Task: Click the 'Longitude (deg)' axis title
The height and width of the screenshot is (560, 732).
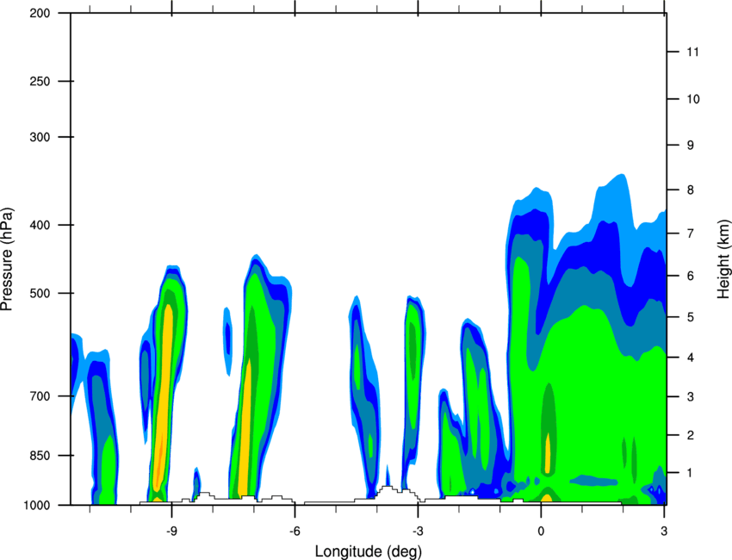Action: [x=369, y=551]
